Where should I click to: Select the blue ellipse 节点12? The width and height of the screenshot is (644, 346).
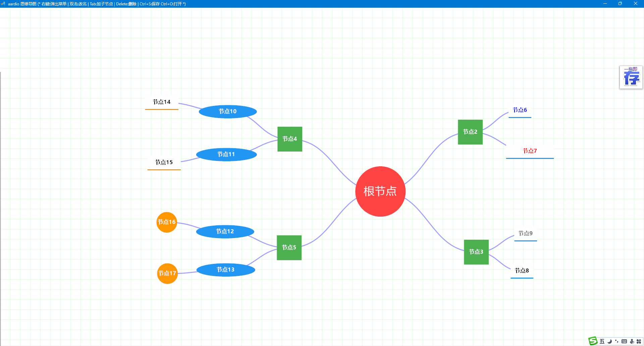click(225, 232)
